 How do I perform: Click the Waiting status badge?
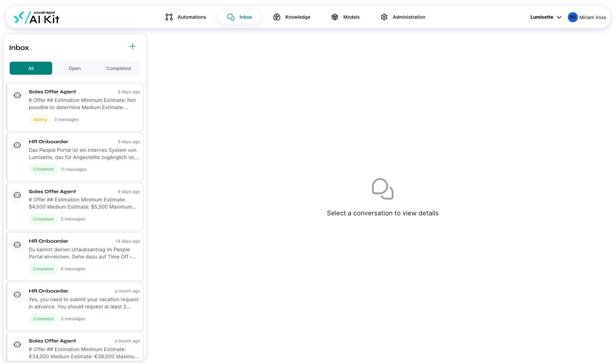pyautogui.click(x=40, y=120)
